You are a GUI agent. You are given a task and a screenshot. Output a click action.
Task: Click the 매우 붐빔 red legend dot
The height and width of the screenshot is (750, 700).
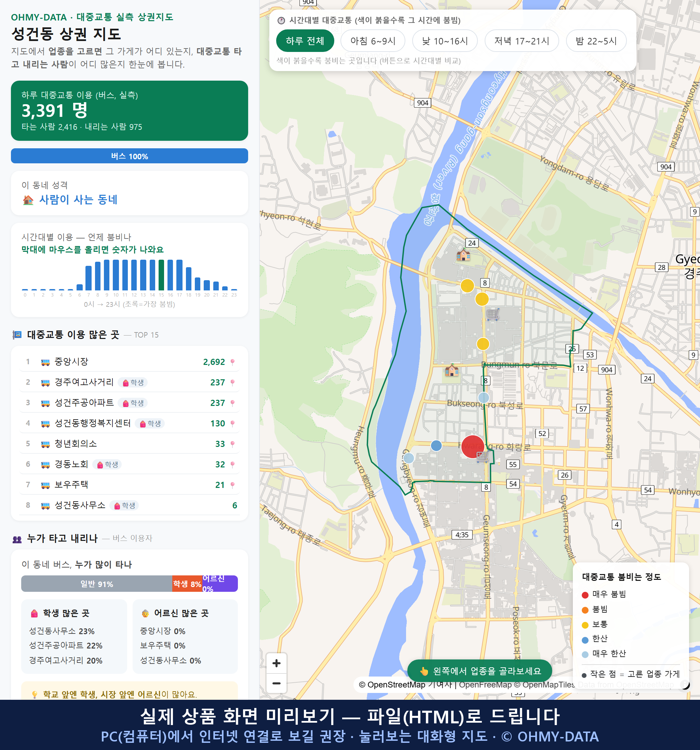[585, 595]
